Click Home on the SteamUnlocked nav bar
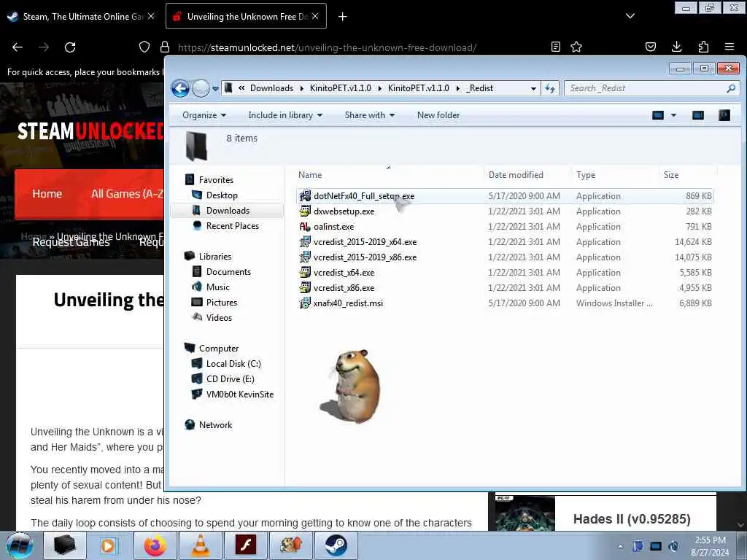 click(x=47, y=194)
